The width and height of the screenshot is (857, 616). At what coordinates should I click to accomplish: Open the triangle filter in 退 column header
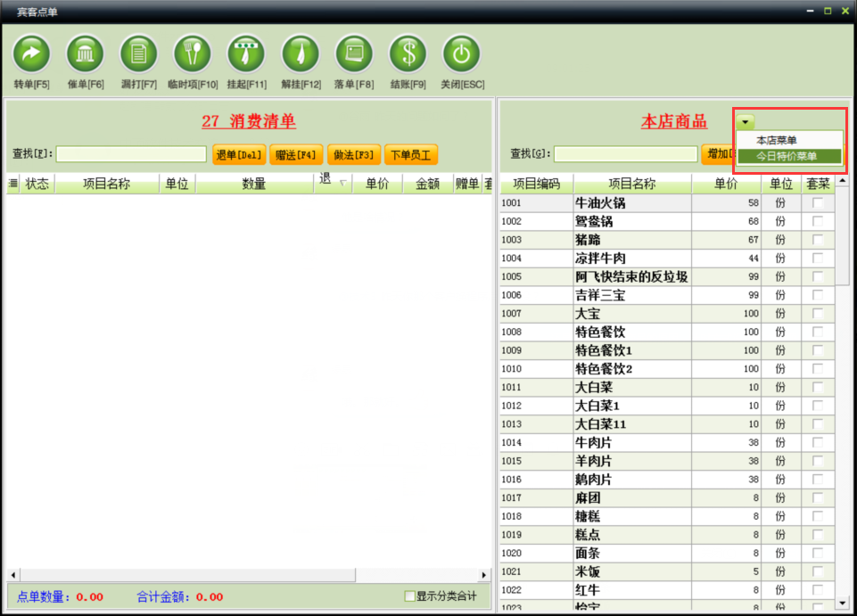[x=343, y=183]
